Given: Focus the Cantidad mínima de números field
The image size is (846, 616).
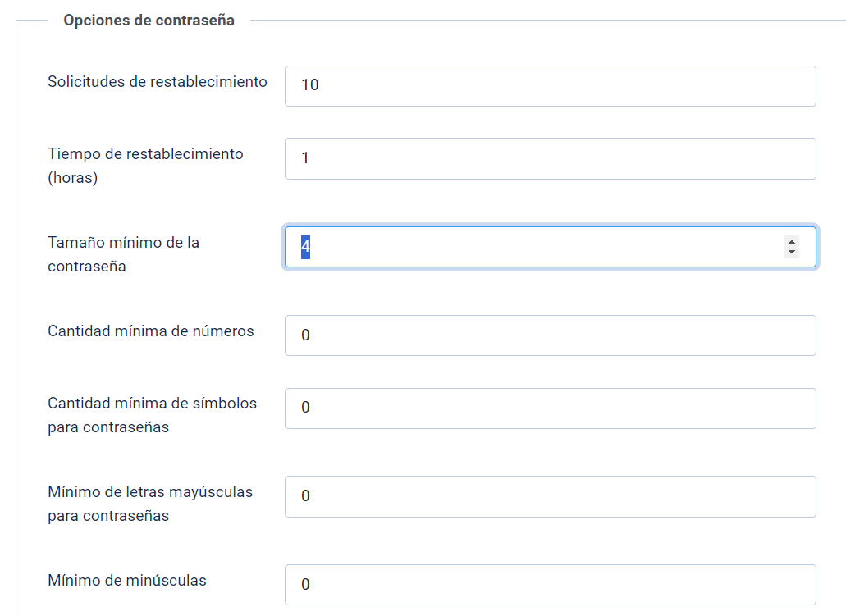Looking at the screenshot, I should click(x=551, y=335).
